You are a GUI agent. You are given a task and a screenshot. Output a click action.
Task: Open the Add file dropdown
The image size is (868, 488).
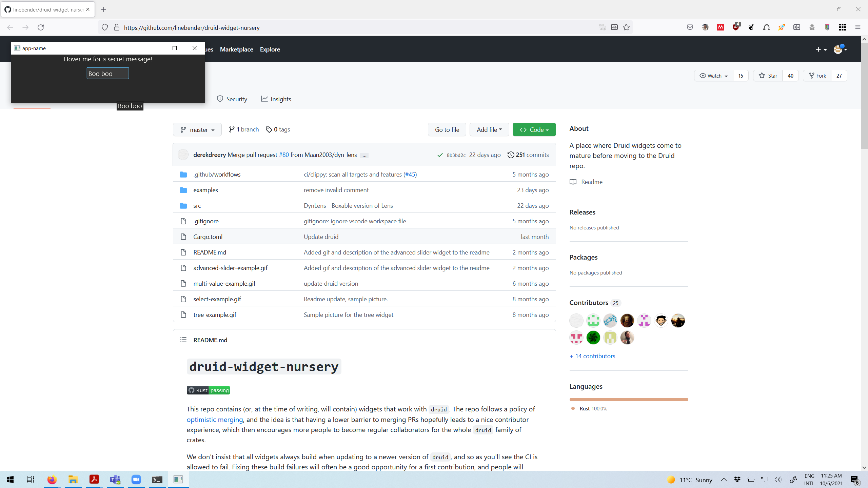[489, 129]
